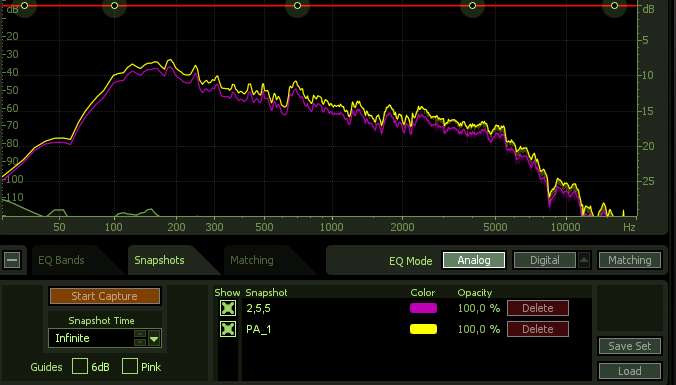The image size is (676, 385).
Task: Save the snapshot set
Action: point(630,346)
